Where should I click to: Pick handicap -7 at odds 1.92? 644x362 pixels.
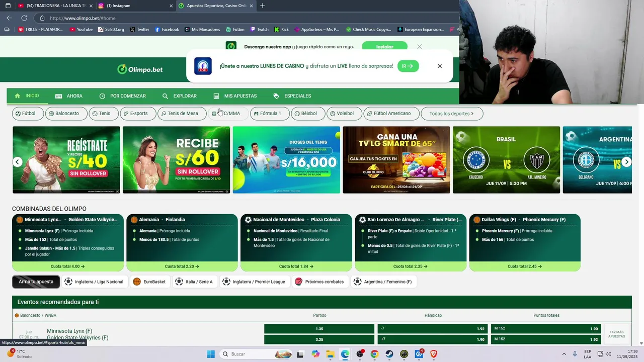433,329
